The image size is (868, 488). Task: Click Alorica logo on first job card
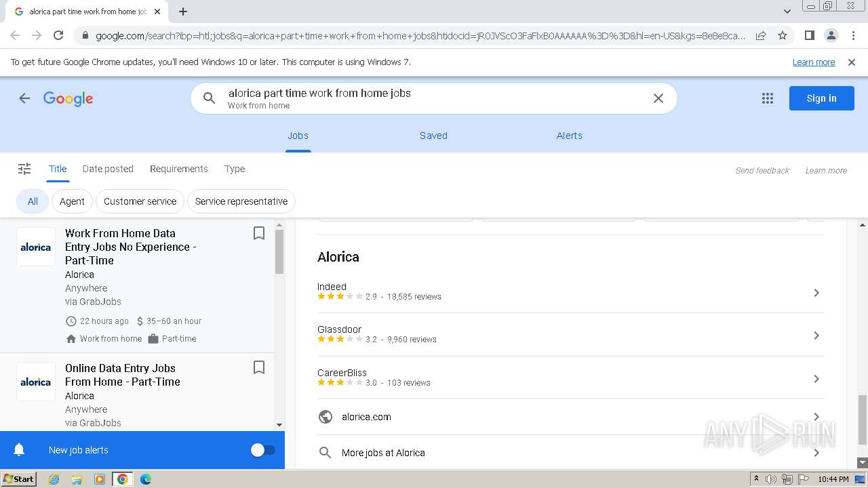pyautogui.click(x=36, y=247)
